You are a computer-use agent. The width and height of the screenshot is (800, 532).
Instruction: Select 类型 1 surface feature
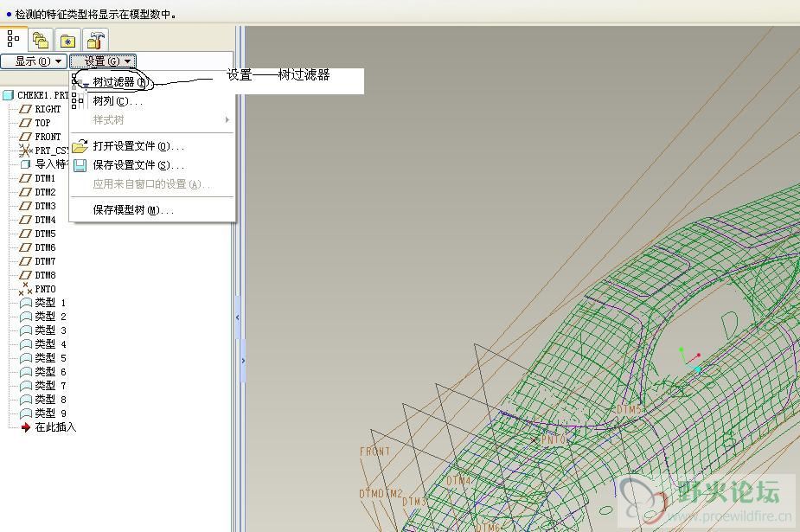pyautogui.click(x=50, y=303)
